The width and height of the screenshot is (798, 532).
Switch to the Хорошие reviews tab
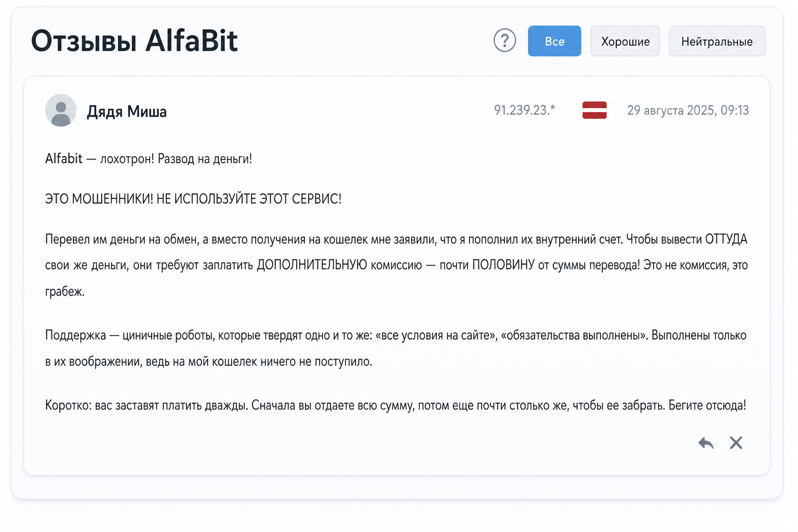click(625, 41)
